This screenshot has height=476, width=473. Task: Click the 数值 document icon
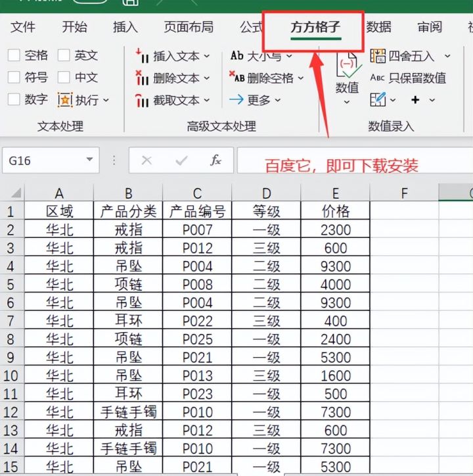[348, 65]
